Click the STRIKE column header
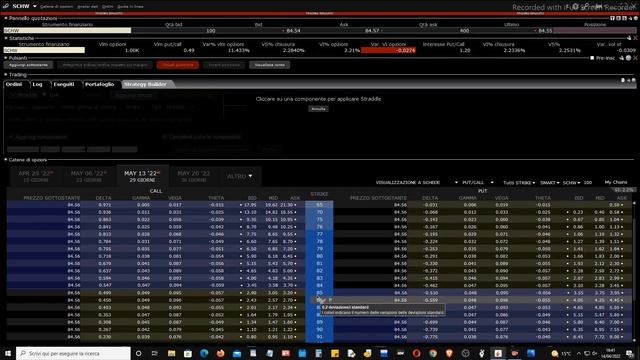 (319, 194)
